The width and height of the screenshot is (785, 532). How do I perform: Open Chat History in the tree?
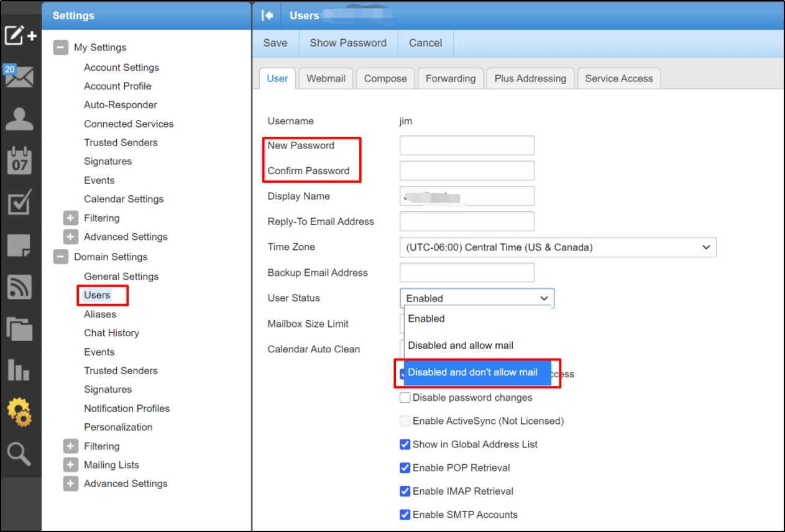[x=111, y=333]
